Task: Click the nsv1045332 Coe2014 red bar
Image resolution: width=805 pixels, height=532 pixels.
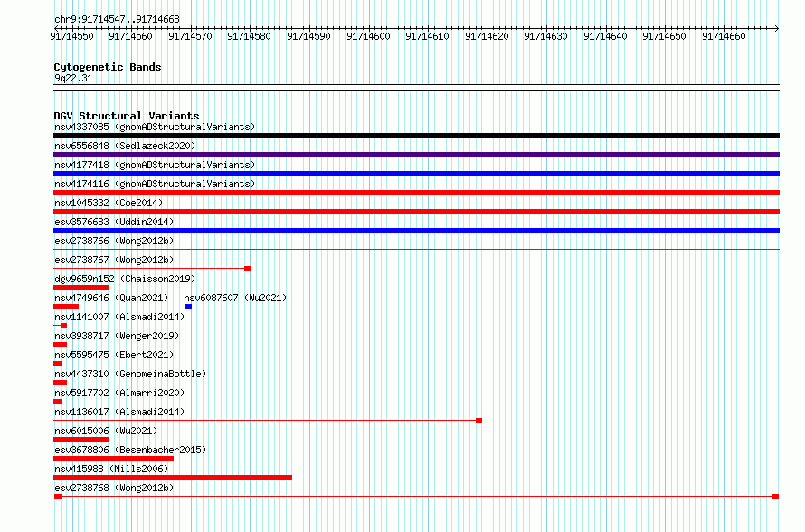Action: coord(416,212)
